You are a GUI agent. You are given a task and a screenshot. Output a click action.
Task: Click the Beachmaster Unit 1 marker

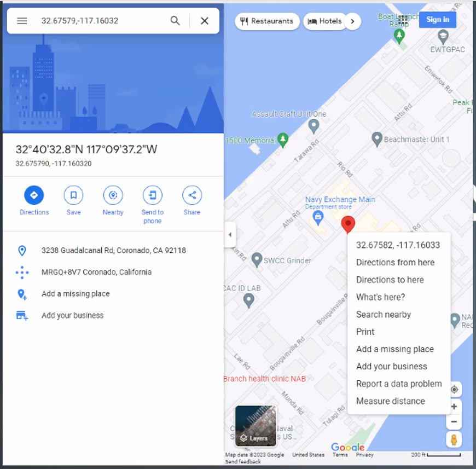(x=377, y=139)
